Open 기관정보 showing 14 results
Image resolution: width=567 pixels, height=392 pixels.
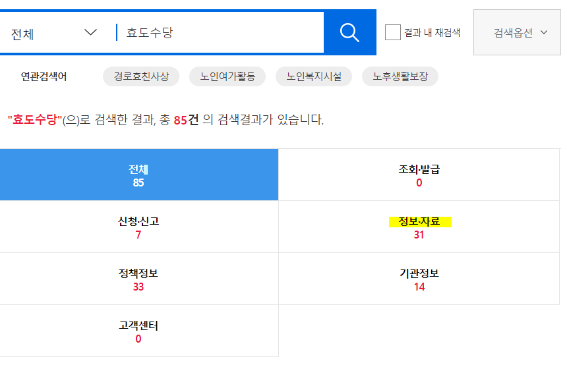pyautogui.click(x=419, y=278)
